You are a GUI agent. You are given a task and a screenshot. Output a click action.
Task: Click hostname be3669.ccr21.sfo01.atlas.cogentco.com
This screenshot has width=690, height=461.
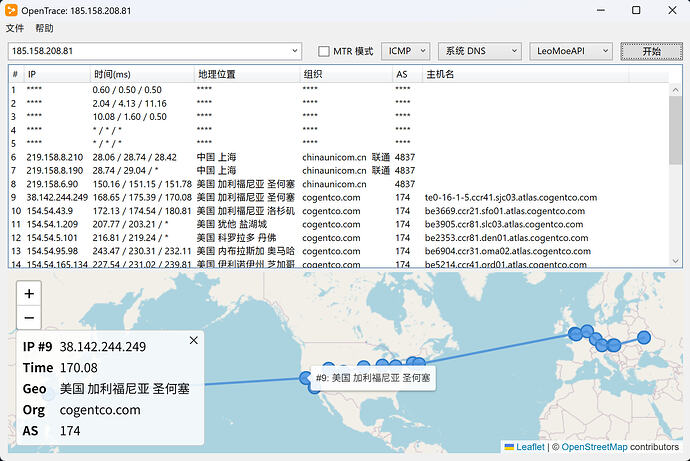click(x=505, y=211)
